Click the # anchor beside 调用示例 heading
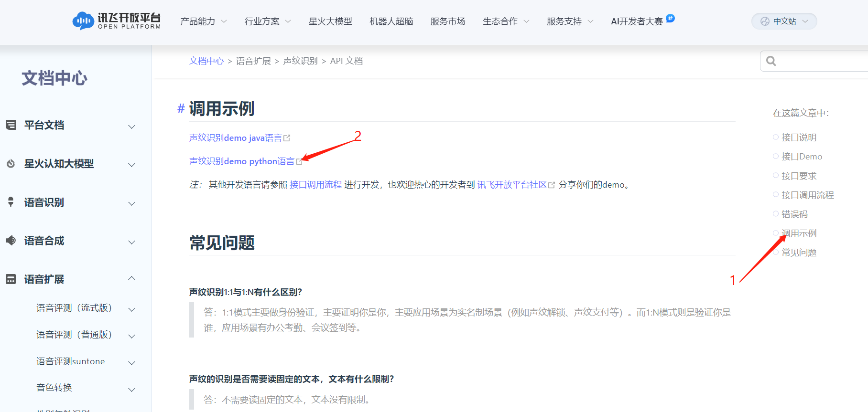The image size is (868, 412). (x=181, y=109)
